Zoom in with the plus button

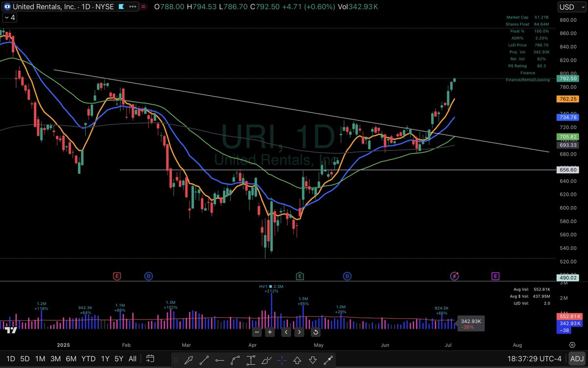coord(269,332)
